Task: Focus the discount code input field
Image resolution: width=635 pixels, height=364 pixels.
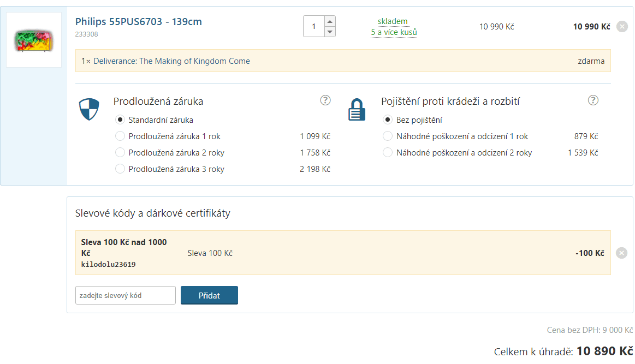Action: point(126,296)
